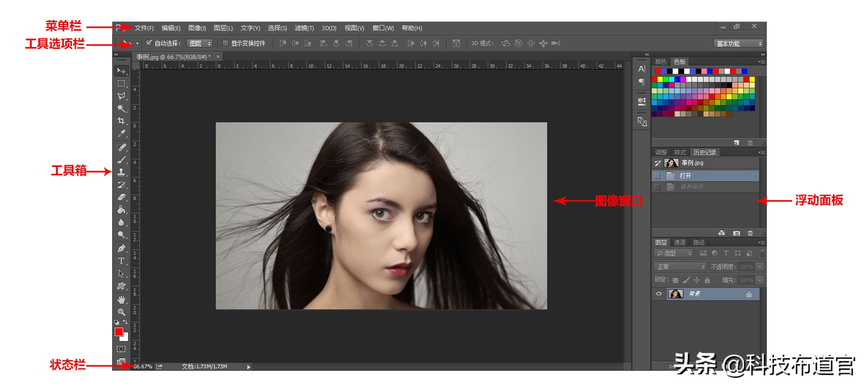Select the Crop tool
The width and height of the screenshot is (868, 388).
[121, 121]
